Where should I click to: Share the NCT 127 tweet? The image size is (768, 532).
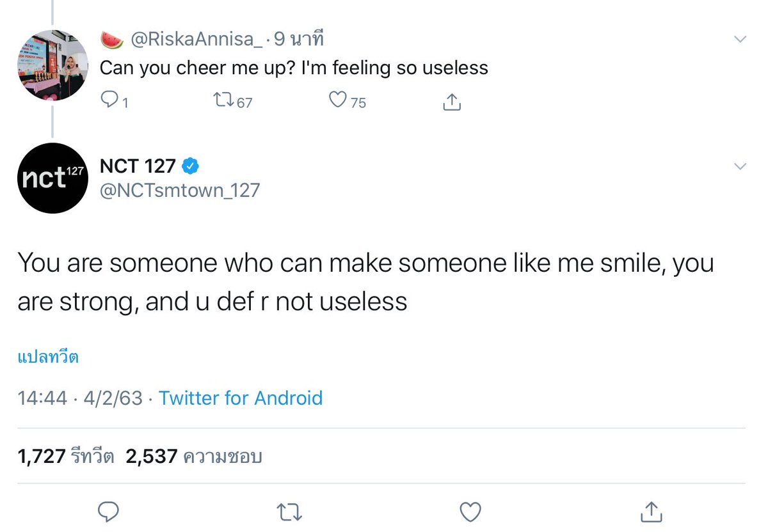click(651, 510)
